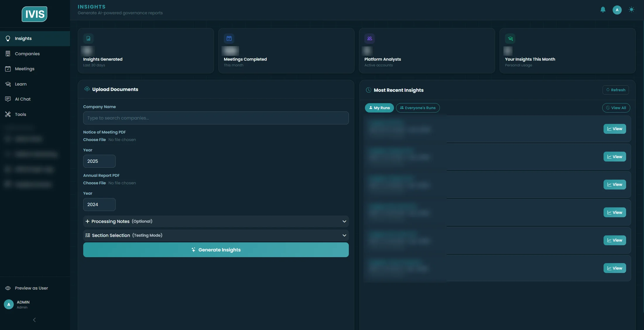The width and height of the screenshot is (644, 330).
Task: View the first recent insight
Action: click(x=614, y=129)
